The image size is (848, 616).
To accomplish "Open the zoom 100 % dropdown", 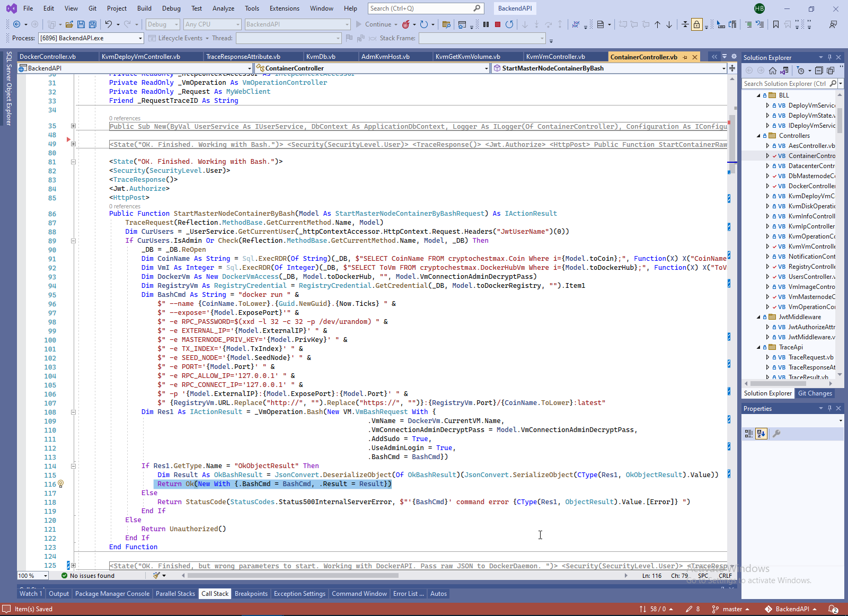I will 33,576.
